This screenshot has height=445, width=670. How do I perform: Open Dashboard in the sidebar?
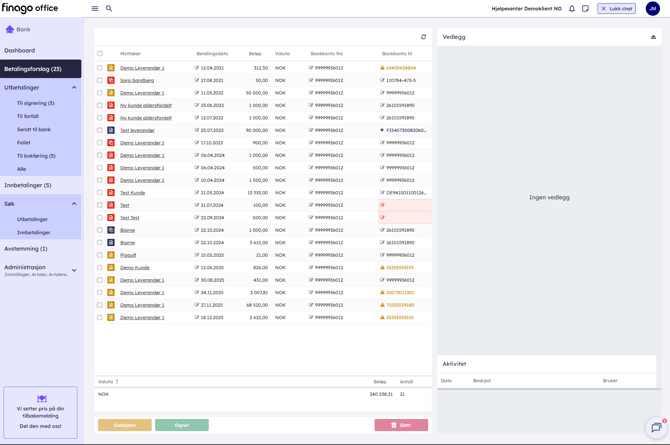(19, 50)
